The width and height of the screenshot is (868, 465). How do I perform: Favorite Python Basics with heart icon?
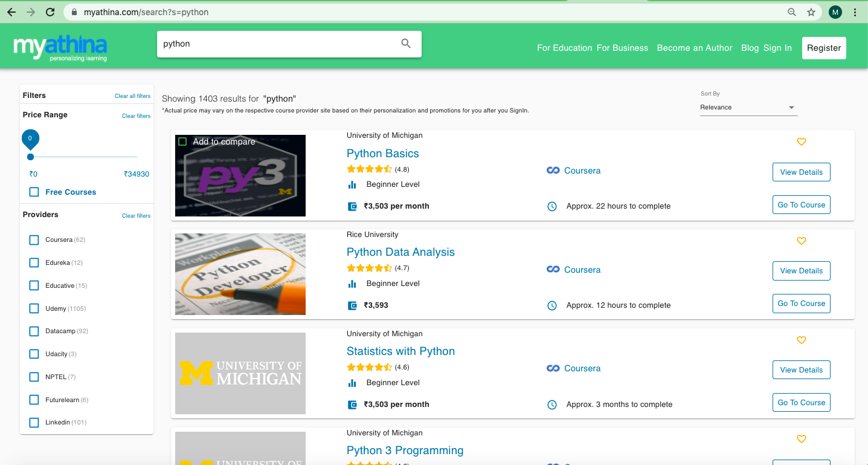pos(802,141)
